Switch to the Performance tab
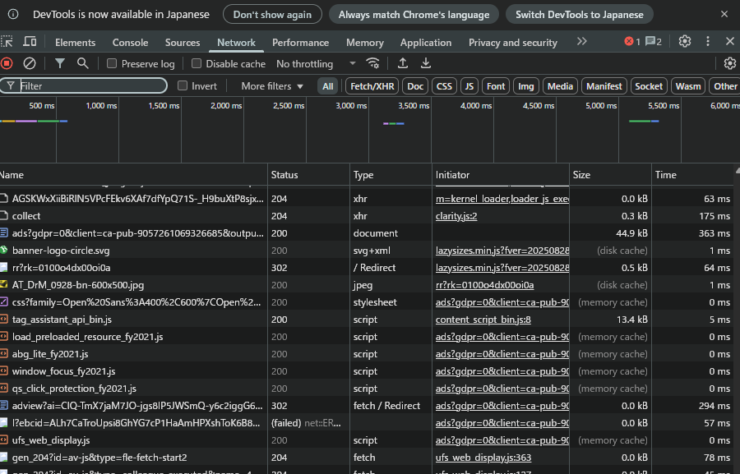The height and width of the screenshot is (474, 740). (300, 43)
